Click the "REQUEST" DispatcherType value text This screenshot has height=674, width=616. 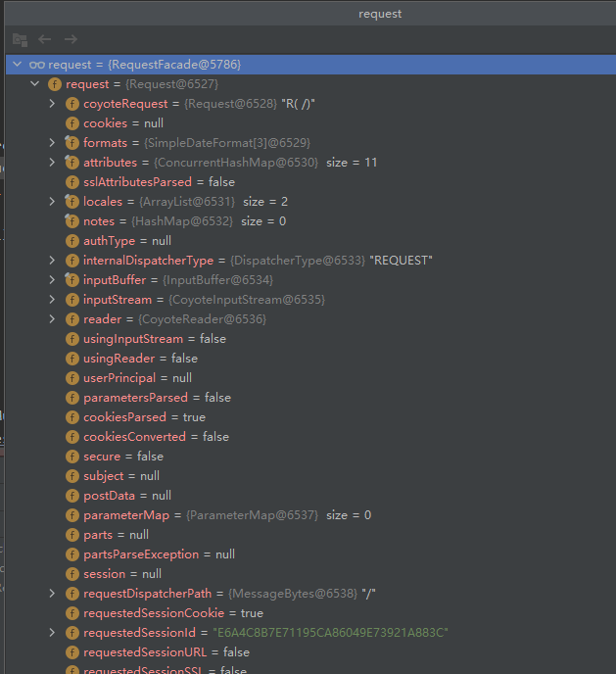point(401,261)
